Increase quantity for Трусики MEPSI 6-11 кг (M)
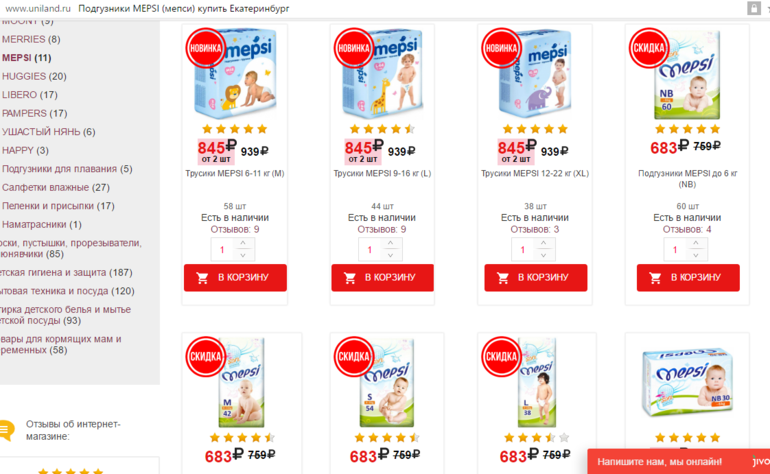The height and width of the screenshot is (474, 770). [243, 244]
